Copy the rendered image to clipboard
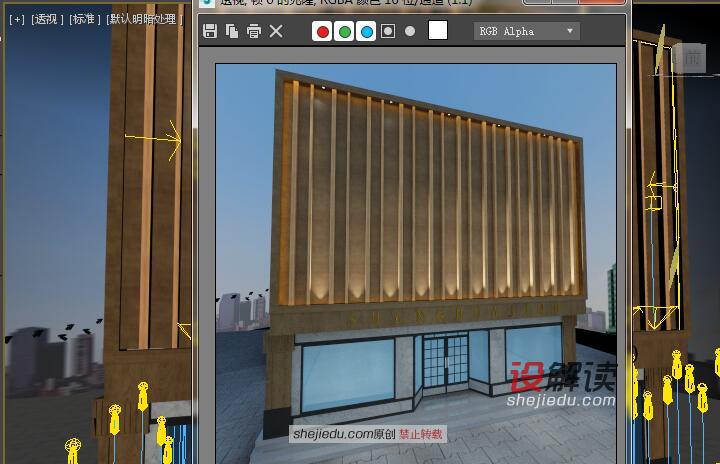This screenshot has height=464, width=720. pos(232,31)
